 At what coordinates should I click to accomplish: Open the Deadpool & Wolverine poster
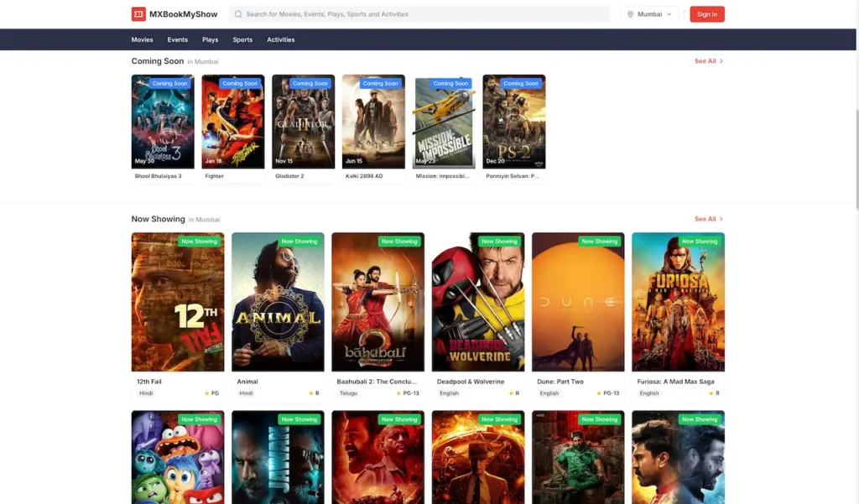pyautogui.click(x=477, y=302)
